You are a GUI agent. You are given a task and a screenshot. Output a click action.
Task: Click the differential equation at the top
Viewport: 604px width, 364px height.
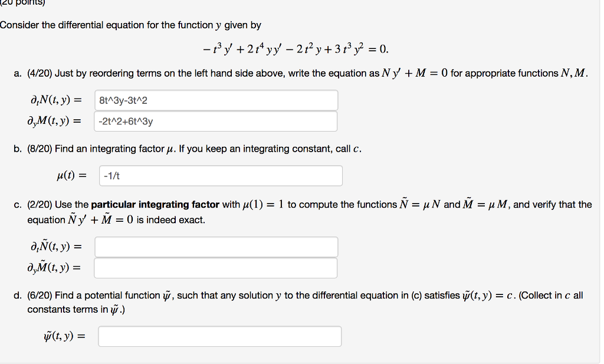(302, 47)
